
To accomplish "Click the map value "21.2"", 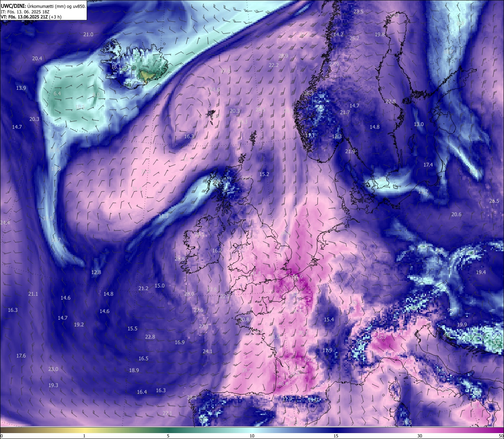I will click(143, 289).
